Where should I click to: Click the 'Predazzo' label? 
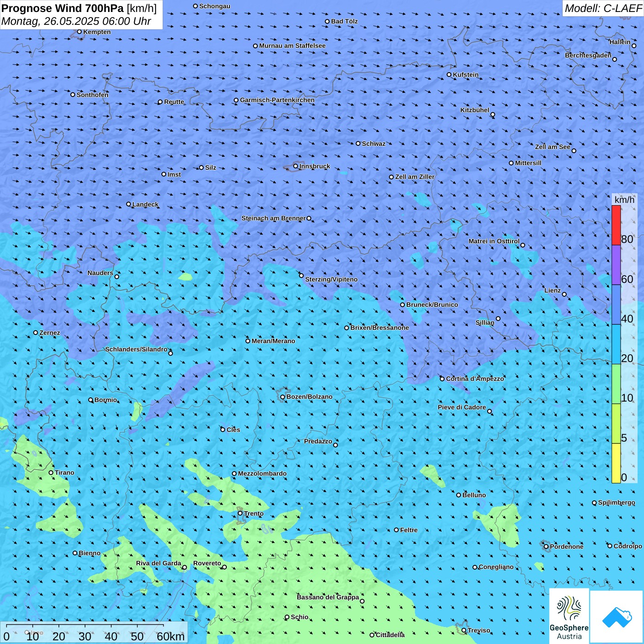(318, 441)
